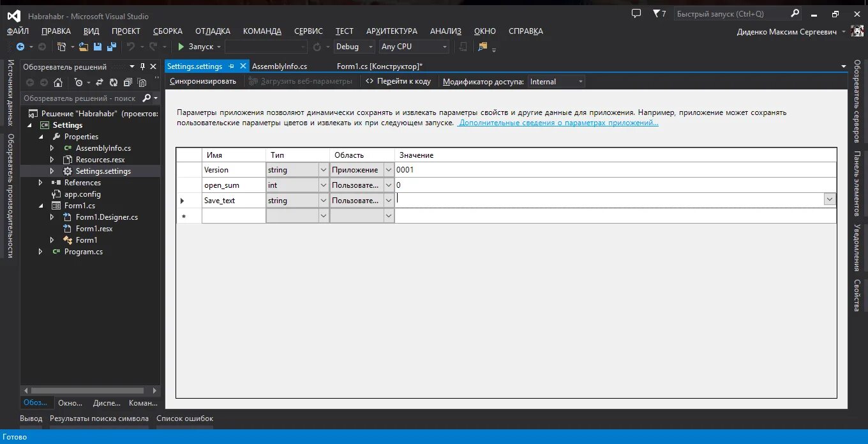
Task: Click the Save All toolbar icon
Action: point(112,47)
